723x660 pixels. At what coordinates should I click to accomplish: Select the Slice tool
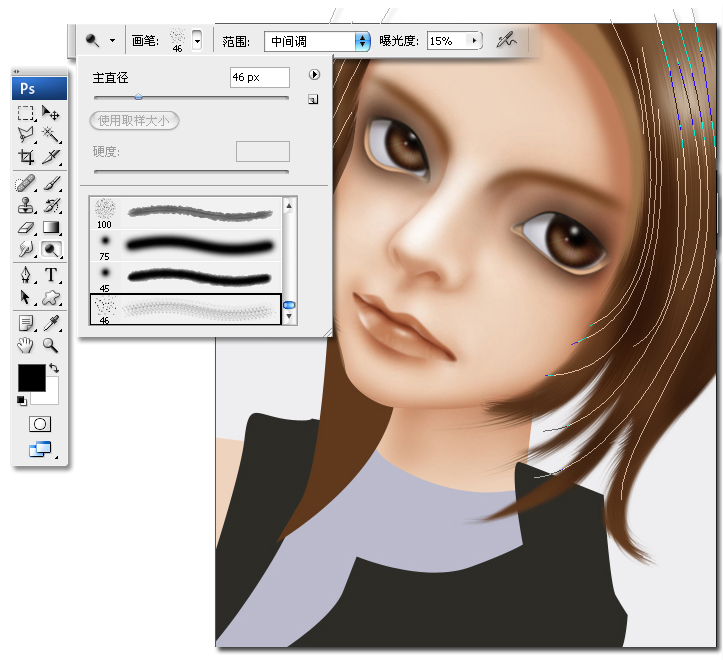pos(51,157)
